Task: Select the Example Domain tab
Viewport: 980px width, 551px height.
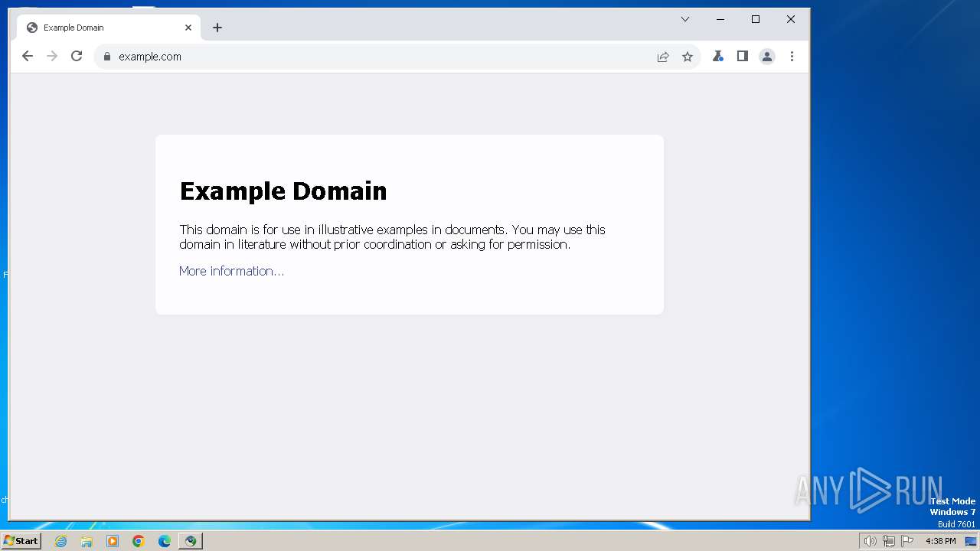Action: pyautogui.click(x=109, y=28)
